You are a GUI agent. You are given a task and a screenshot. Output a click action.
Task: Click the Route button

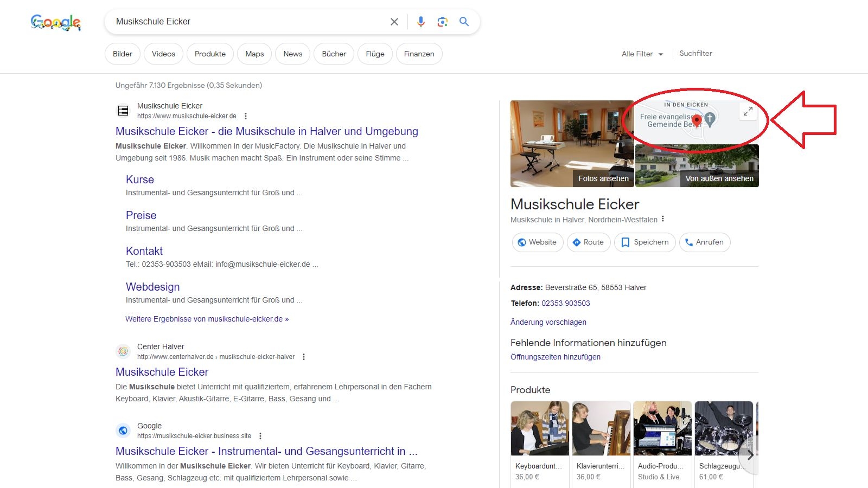tap(589, 242)
